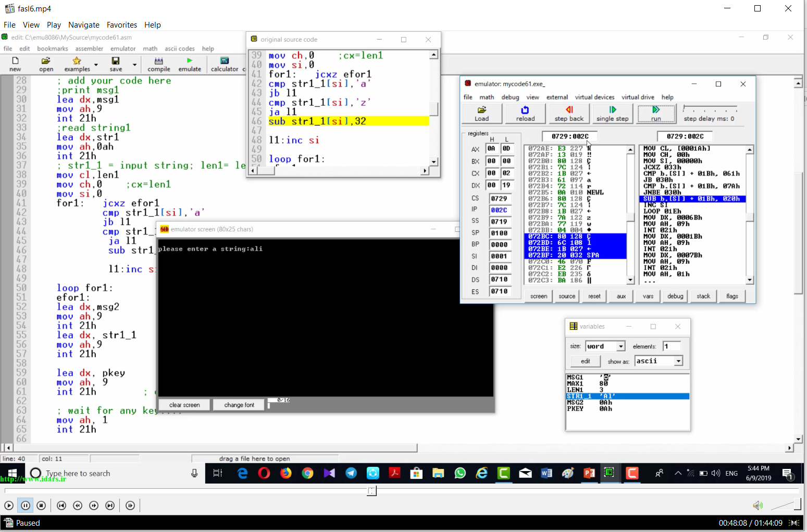Screen dimensions: 807x532
Task: Compile the assembly code
Action: click(159, 64)
